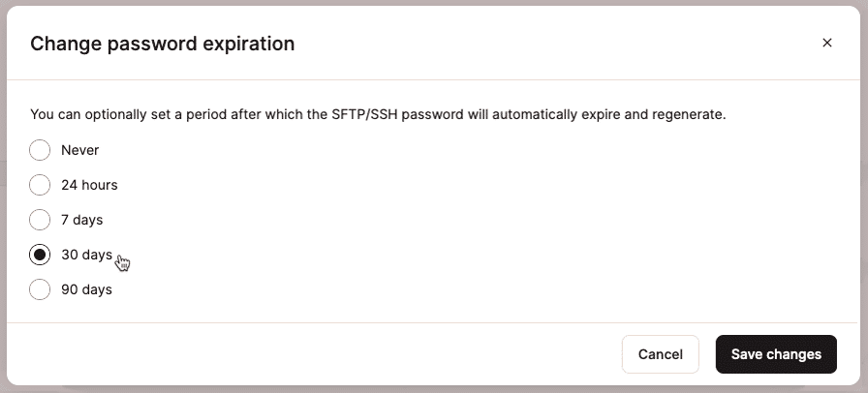Viewport: 868px width, 393px height.
Task: Click the "Never" label text
Action: [x=79, y=150]
